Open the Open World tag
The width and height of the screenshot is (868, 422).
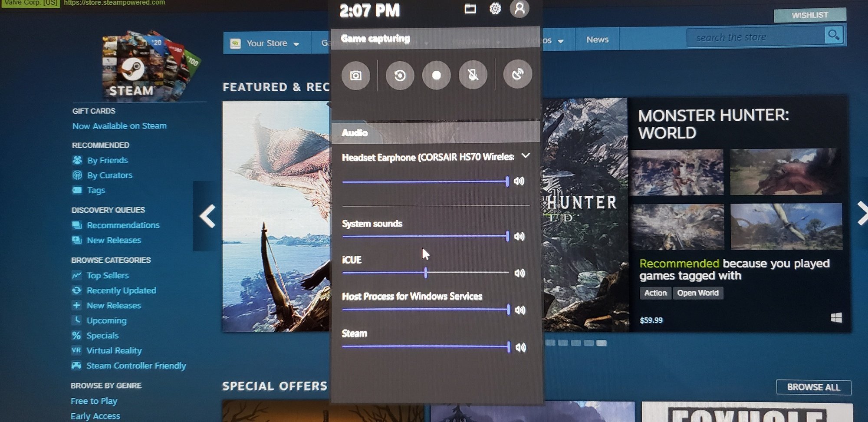click(x=698, y=293)
